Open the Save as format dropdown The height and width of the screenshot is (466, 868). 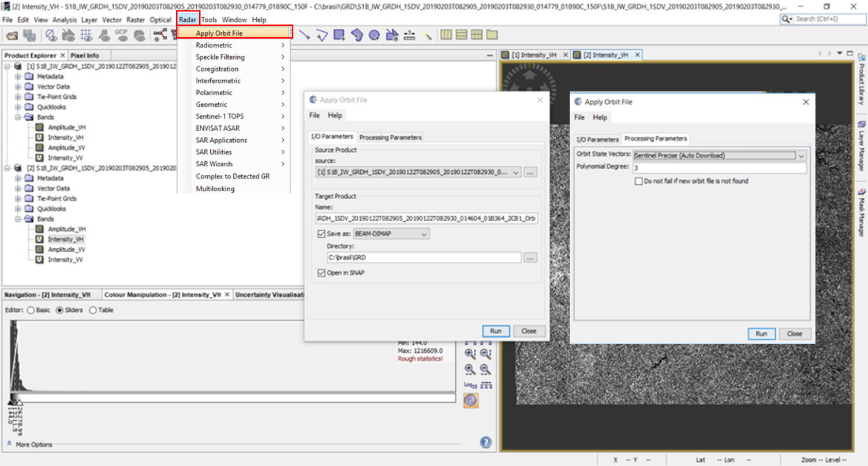point(424,234)
